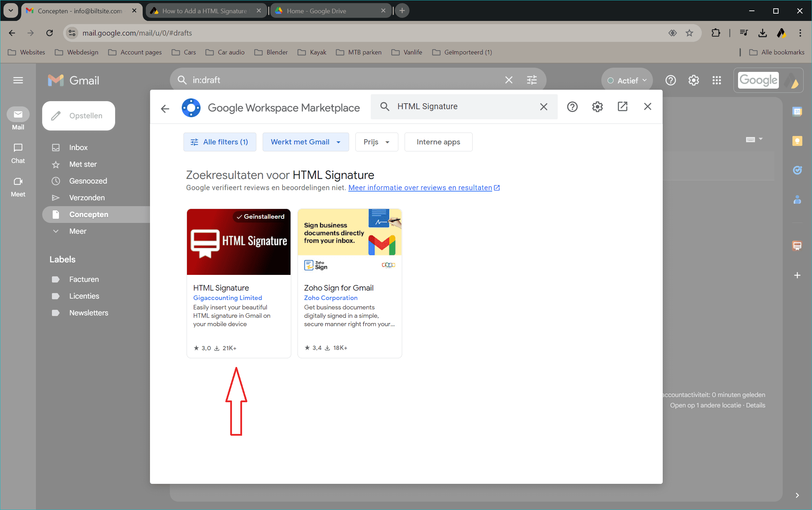
Task: Open the Tasks side panel
Action: [x=797, y=170]
